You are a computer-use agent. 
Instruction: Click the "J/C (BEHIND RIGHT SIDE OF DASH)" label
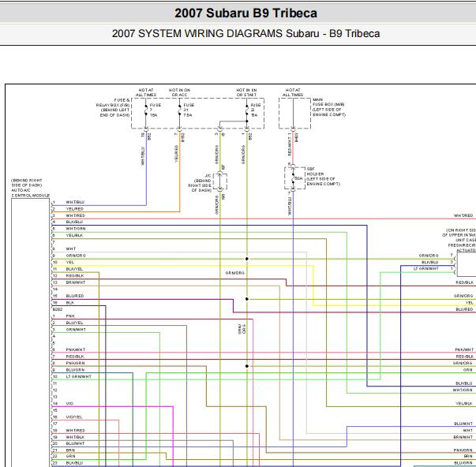[200, 183]
